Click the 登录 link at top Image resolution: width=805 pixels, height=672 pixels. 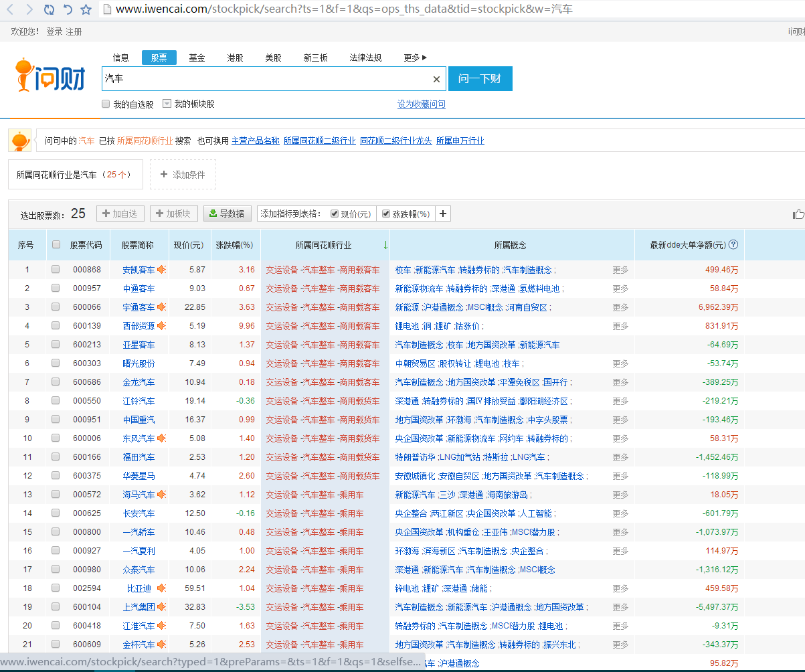point(54,31)
